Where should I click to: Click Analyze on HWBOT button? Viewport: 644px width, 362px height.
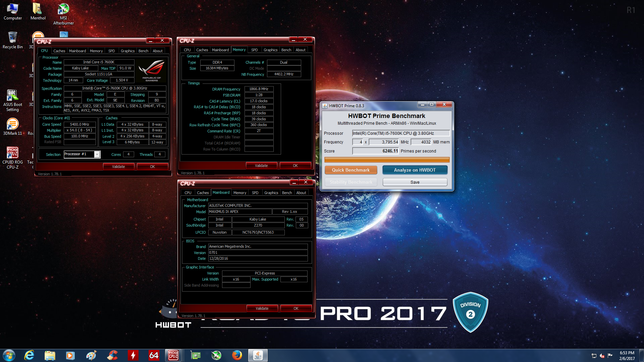coord(415,170)
